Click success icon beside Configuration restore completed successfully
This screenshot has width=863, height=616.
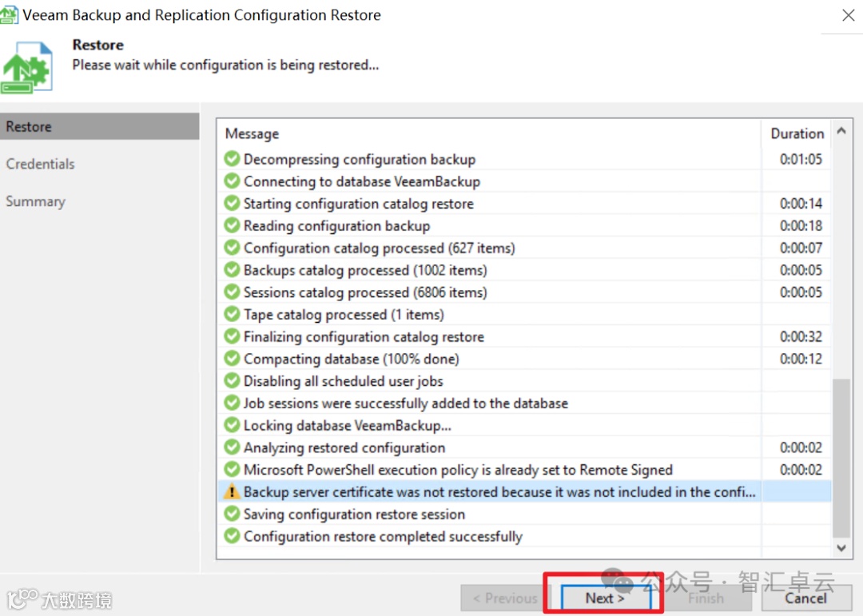point(232,535)
